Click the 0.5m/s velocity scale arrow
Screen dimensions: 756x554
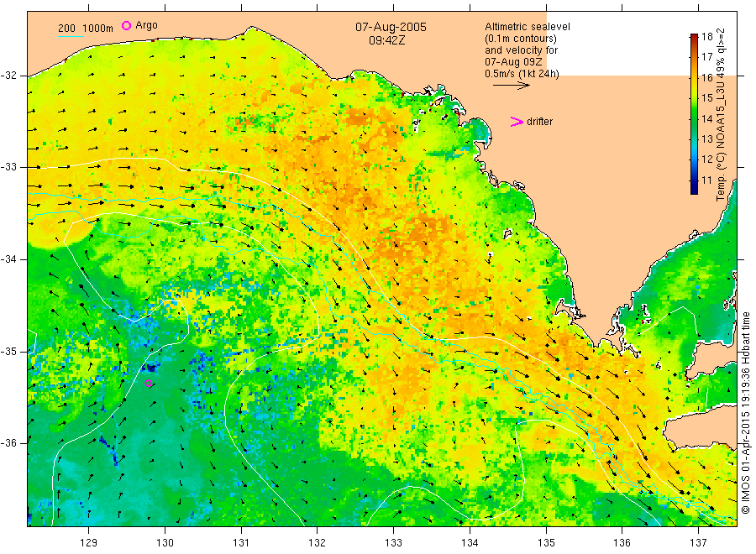click(511, 86)
